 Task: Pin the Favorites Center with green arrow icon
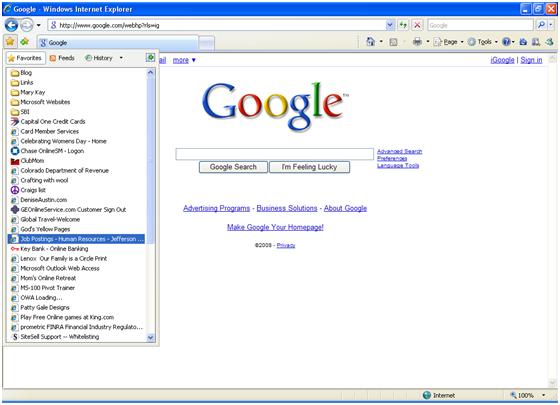point(150,57)
